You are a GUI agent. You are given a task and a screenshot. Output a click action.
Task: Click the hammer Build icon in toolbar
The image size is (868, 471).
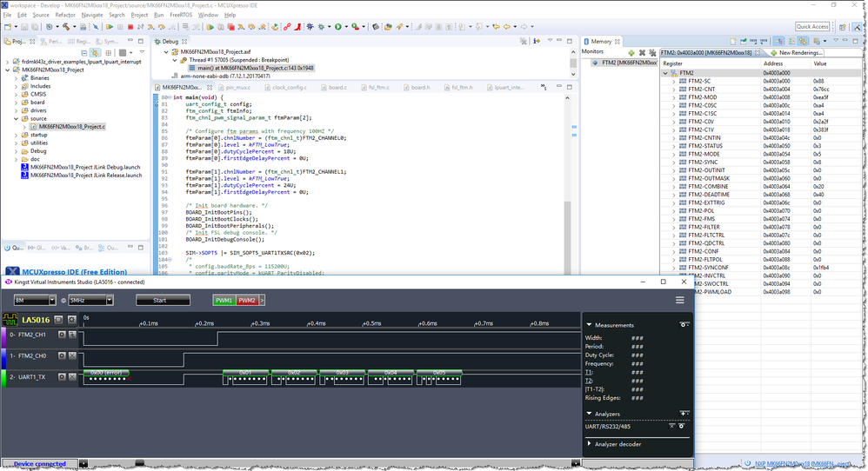point(67,27)
